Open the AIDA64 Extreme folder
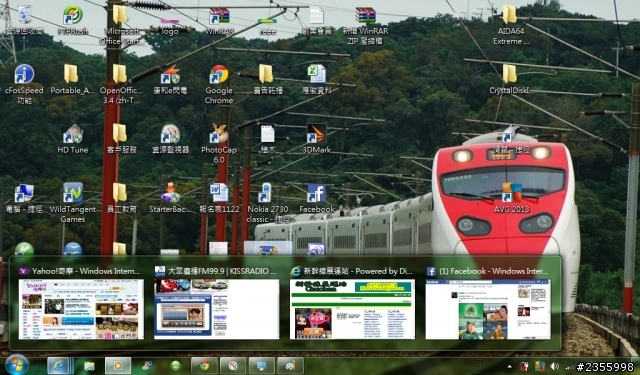640x375 pixels. [510, 15]
